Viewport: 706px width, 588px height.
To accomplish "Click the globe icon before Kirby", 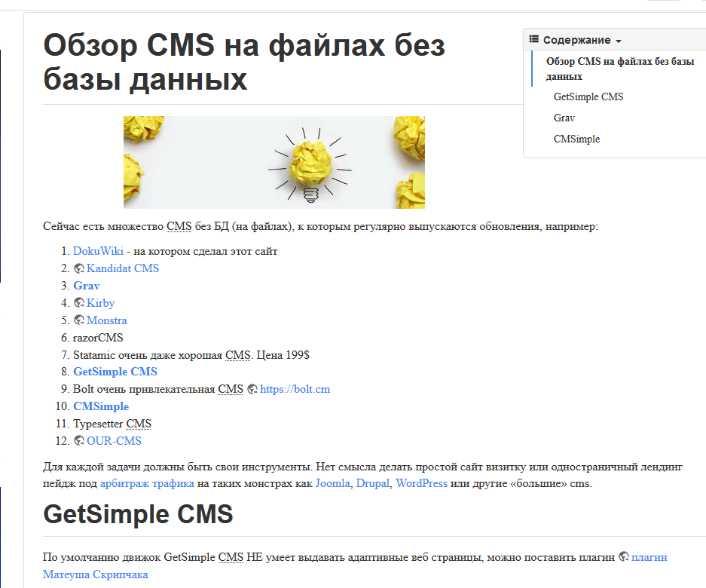I will click(x=79, y=303).
